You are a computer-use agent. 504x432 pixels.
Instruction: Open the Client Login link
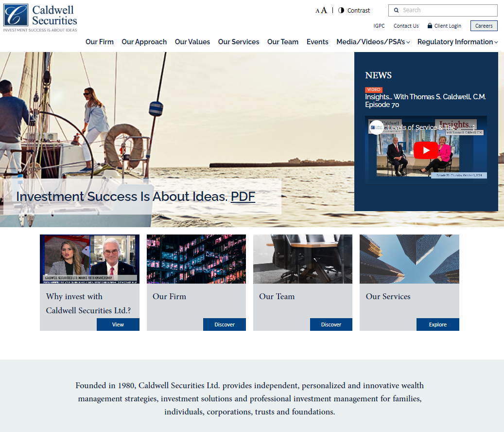coord(448,26)
